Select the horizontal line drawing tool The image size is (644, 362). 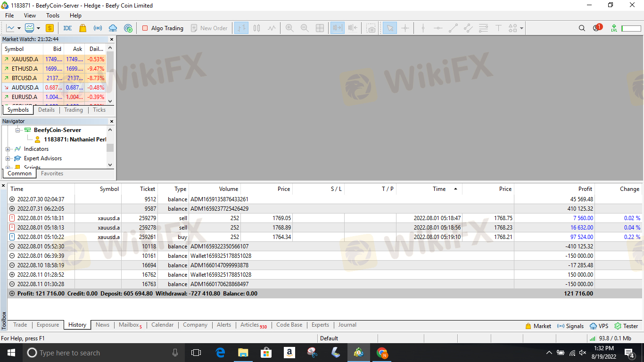point(438,28)
